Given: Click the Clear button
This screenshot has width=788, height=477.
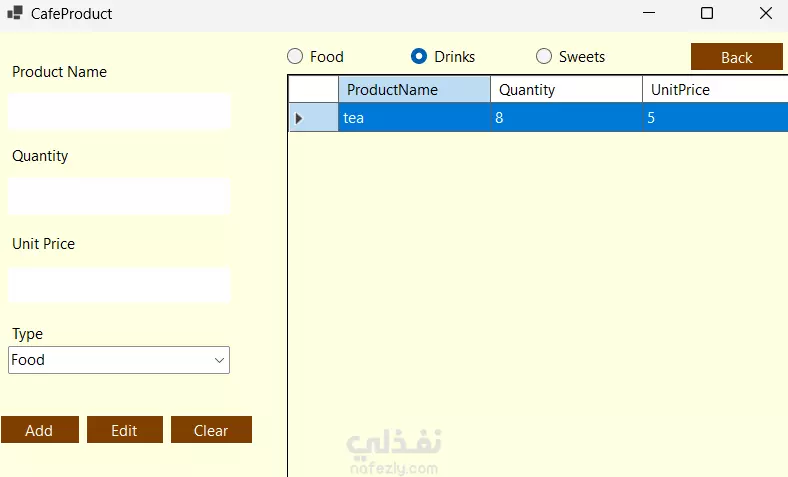Looking at the screenshot, I should pos(211,430).
